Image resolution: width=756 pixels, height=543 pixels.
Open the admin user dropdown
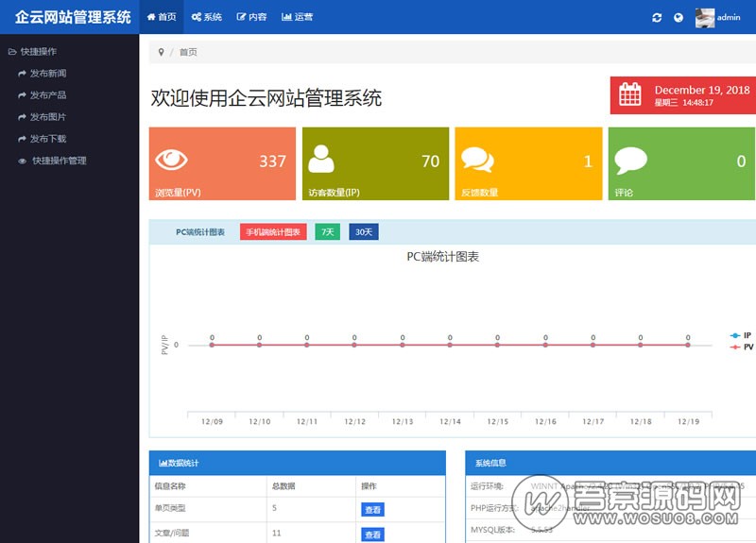tap(718, 17)
